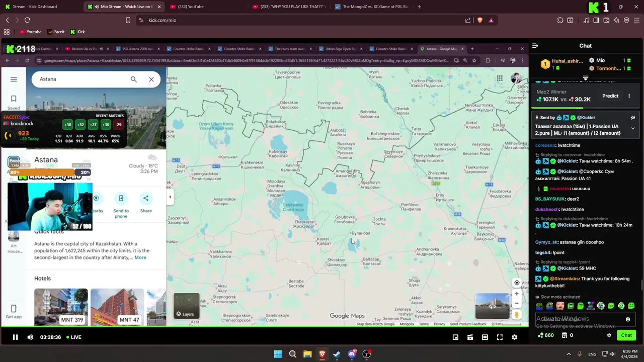Open clip creation icon in player controls
Viewport: 644px width, 362px height.
470,337
